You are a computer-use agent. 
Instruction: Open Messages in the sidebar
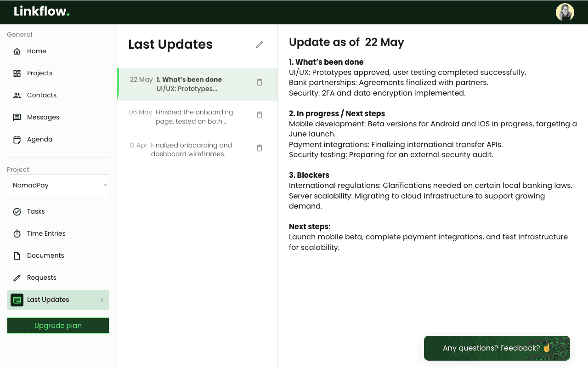tap(58, 117)
